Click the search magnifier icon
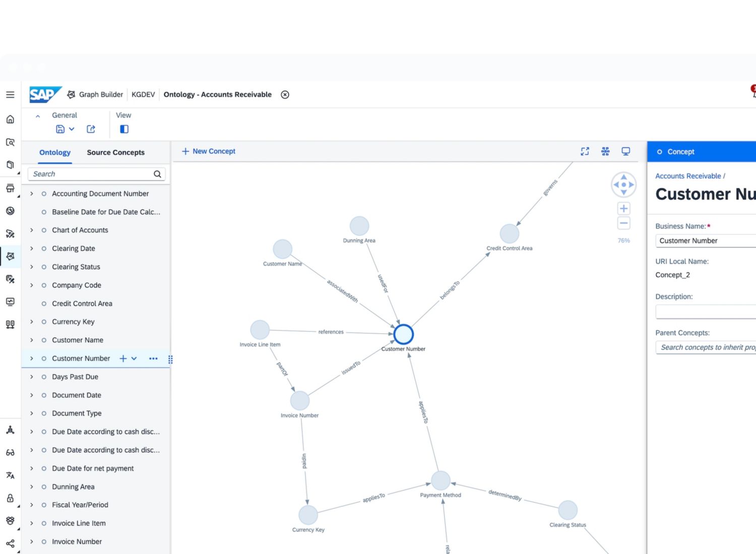The width and height of the screenshot is (756, 554). pos(157,174)
